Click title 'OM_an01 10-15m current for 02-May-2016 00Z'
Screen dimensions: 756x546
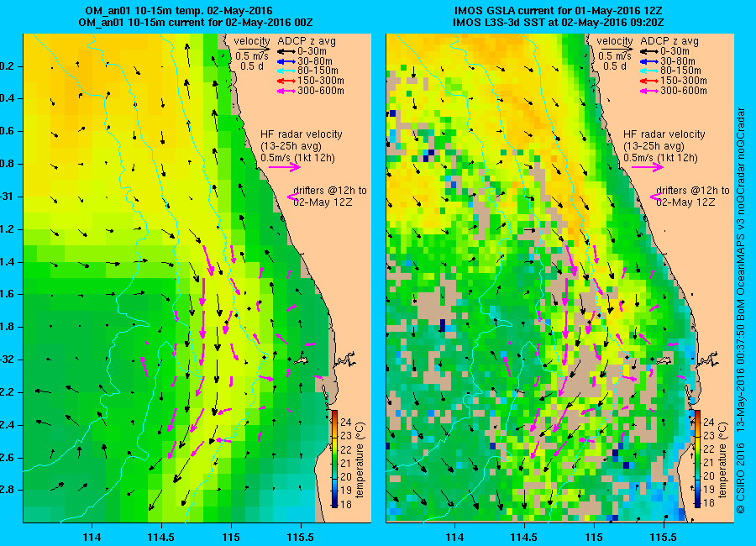coord(196,23)
